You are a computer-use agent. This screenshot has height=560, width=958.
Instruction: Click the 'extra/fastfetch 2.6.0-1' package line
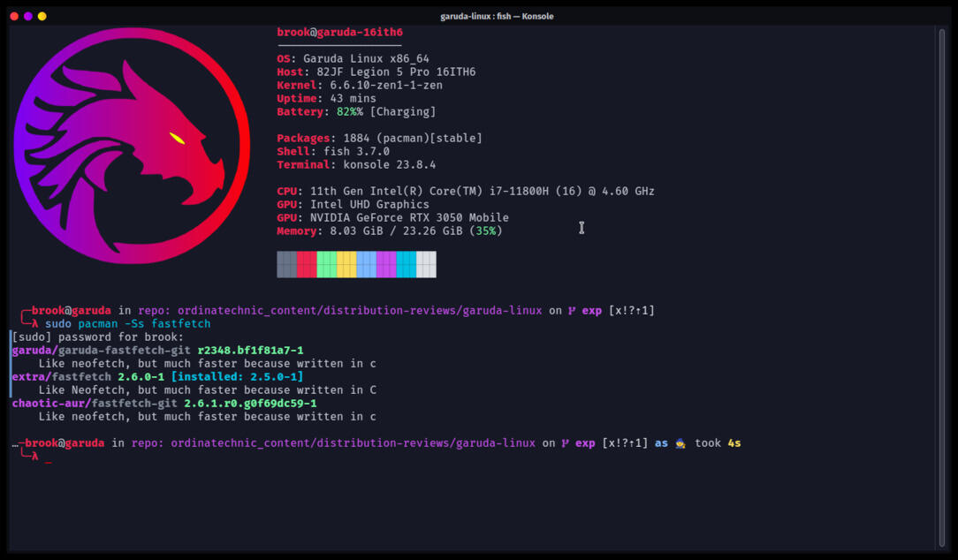[157, 377]
